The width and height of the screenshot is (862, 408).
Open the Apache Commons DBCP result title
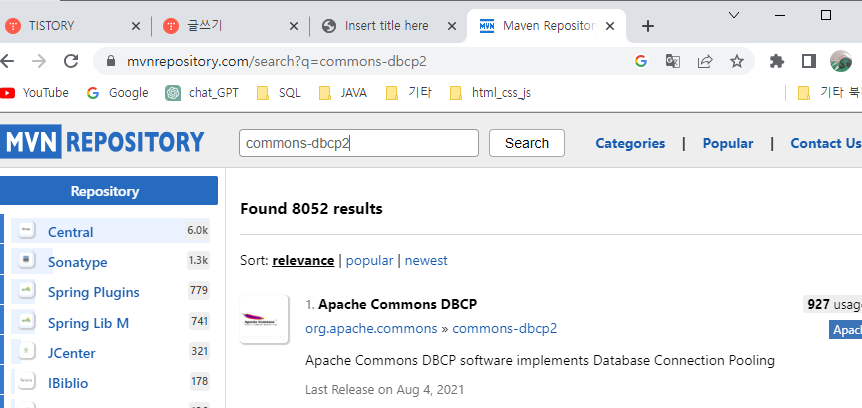click(397, 304)
